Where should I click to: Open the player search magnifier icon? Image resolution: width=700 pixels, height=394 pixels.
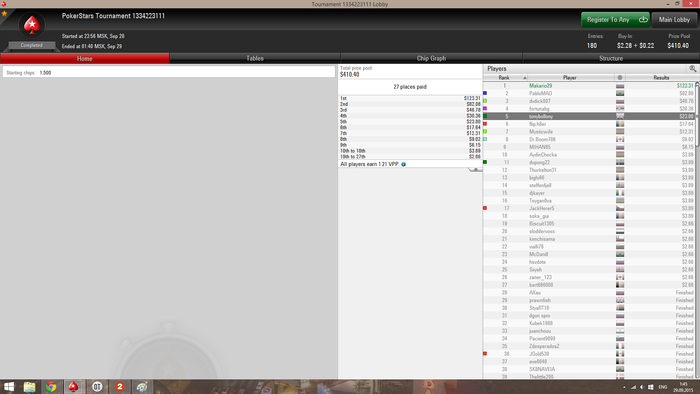[692, 69]
